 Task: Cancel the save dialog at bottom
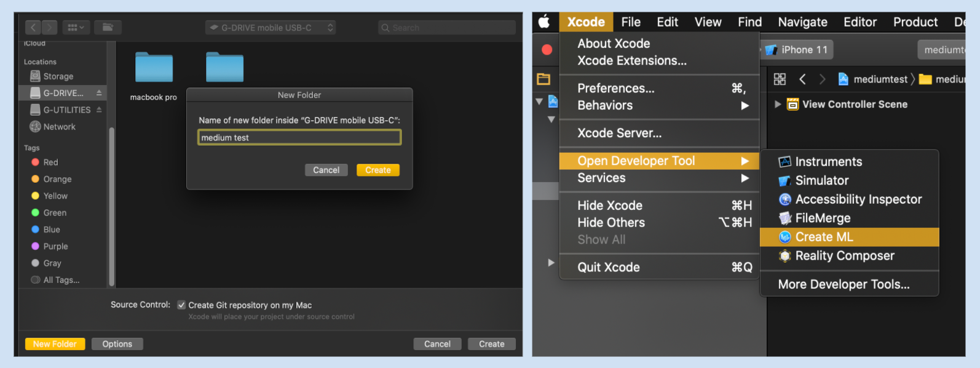click(x=437, y=344)
